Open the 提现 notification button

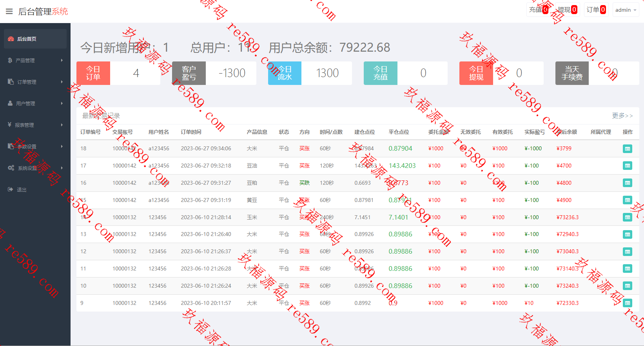click(567, 10)
